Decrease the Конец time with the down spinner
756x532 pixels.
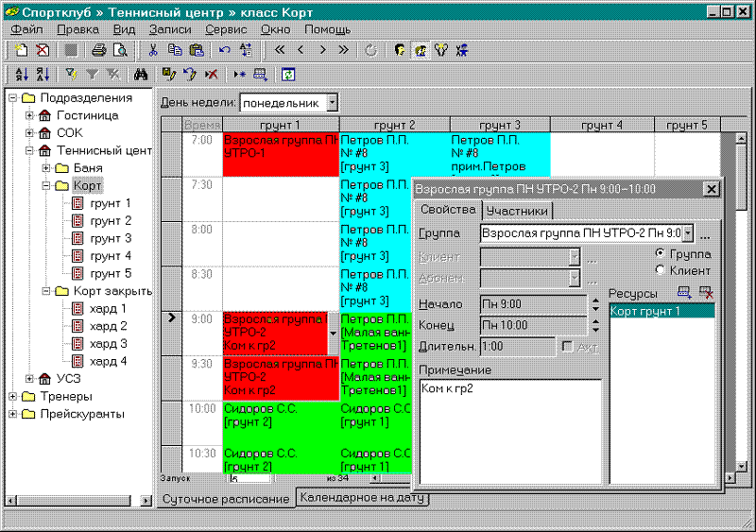(x=596, y=330)
